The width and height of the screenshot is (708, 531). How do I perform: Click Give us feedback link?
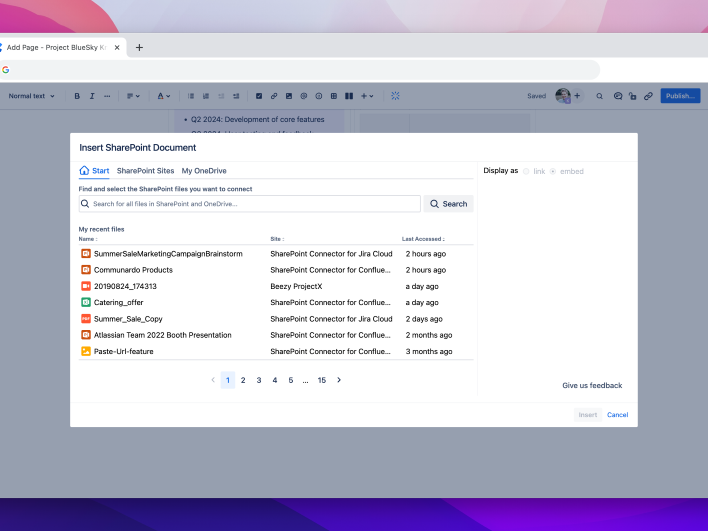coord(592,385)
